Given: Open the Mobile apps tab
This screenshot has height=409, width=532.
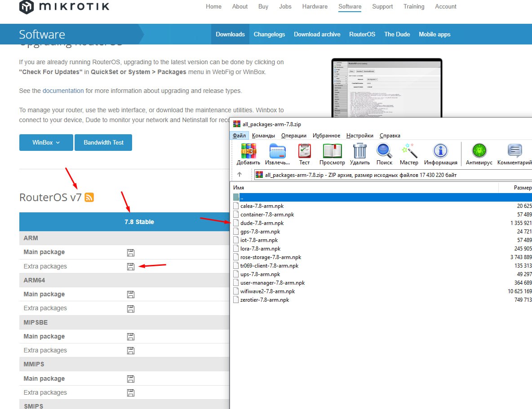Looking at the screenshot, I should 434,34.
